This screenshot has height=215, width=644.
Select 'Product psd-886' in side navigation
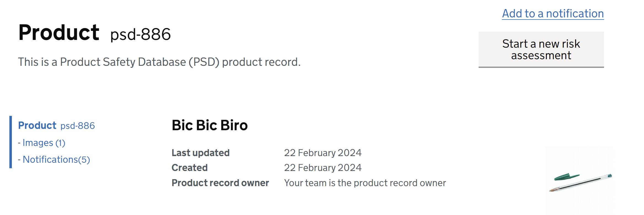pyautogui.click(x=37, y=126)
